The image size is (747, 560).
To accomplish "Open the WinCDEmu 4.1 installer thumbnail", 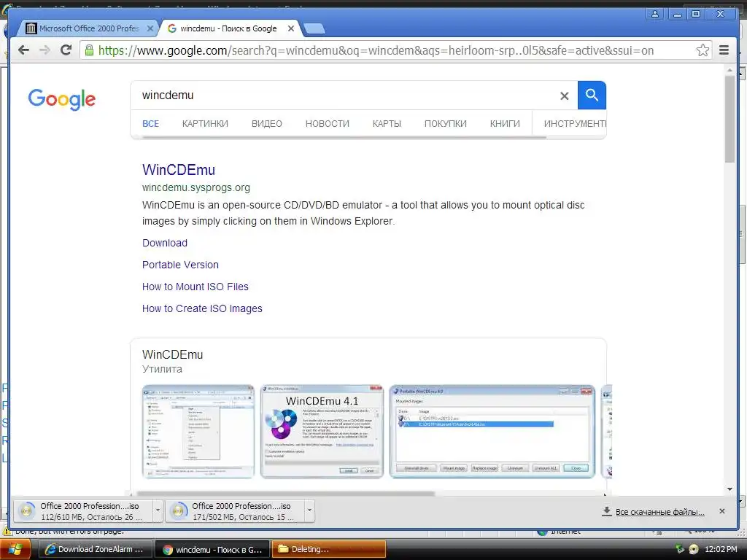I will pyautogui.click(x=322, y=432).
